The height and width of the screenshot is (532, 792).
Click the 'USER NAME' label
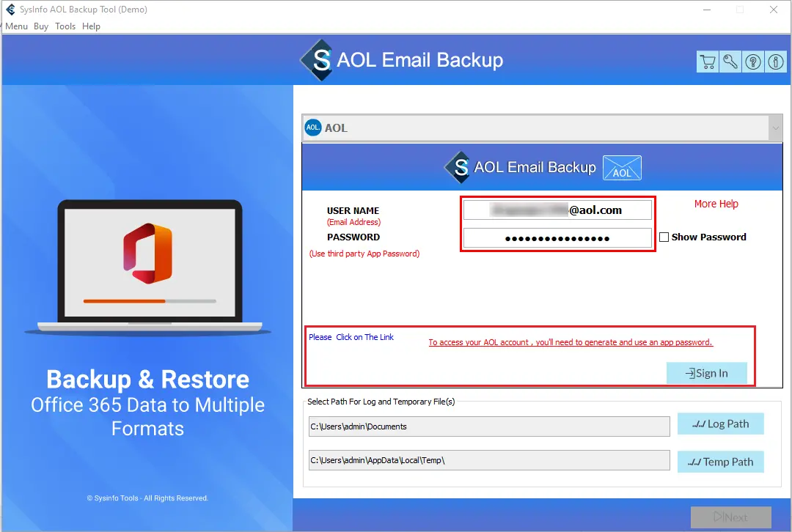pyautogui.click(x=353, y=210)
